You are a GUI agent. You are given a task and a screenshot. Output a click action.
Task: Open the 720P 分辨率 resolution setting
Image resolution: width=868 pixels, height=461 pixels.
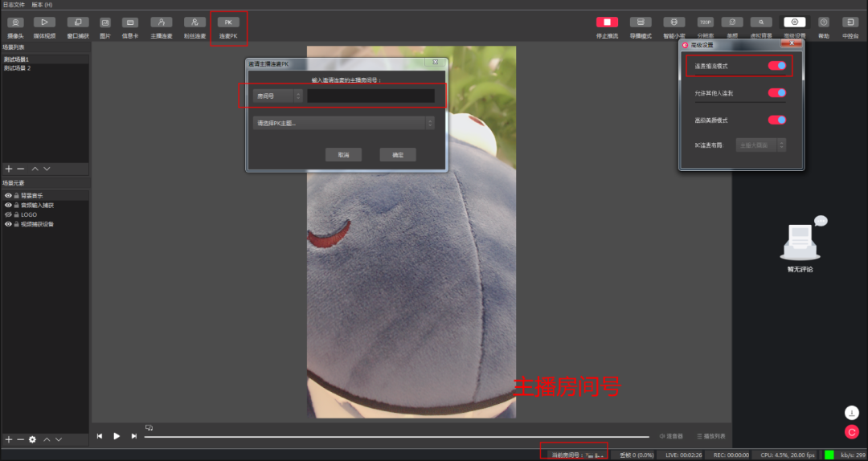(x=706, y=22)
